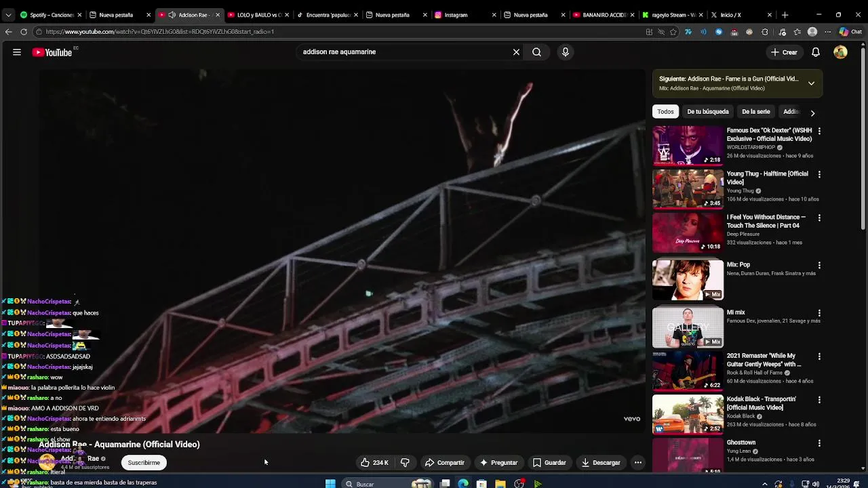
Task: Expand the Siguiente mix playlist panel
Action: [x=811, y=83]
